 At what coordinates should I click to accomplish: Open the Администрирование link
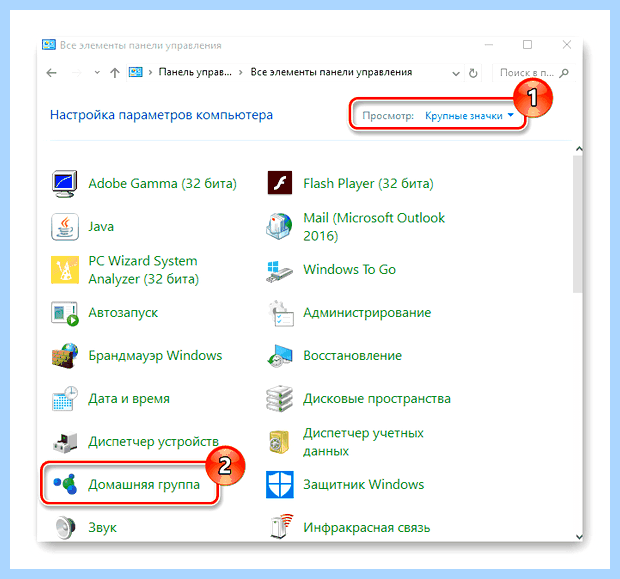coord(367,312)
